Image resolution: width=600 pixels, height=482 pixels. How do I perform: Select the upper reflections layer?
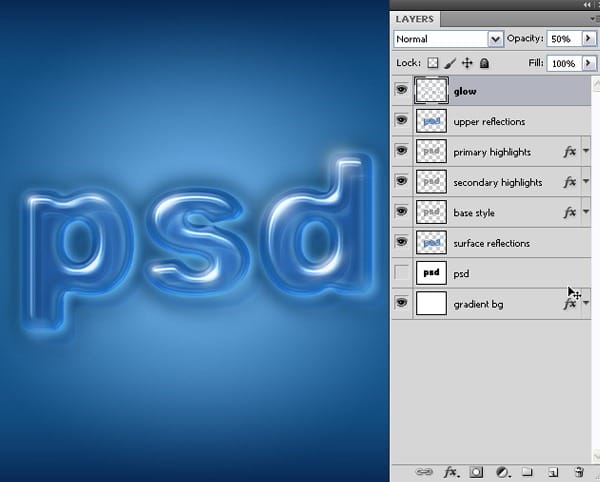pyautogui.click(x=491, y=121)
